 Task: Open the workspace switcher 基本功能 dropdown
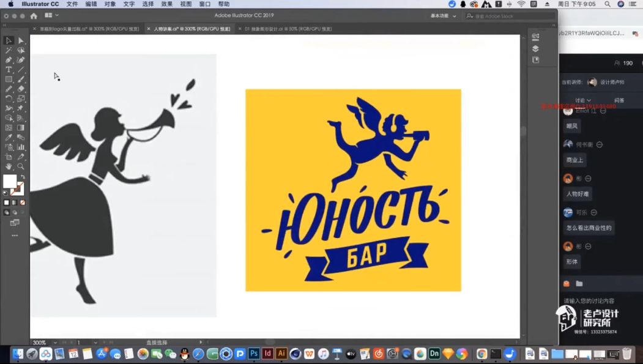443,16
